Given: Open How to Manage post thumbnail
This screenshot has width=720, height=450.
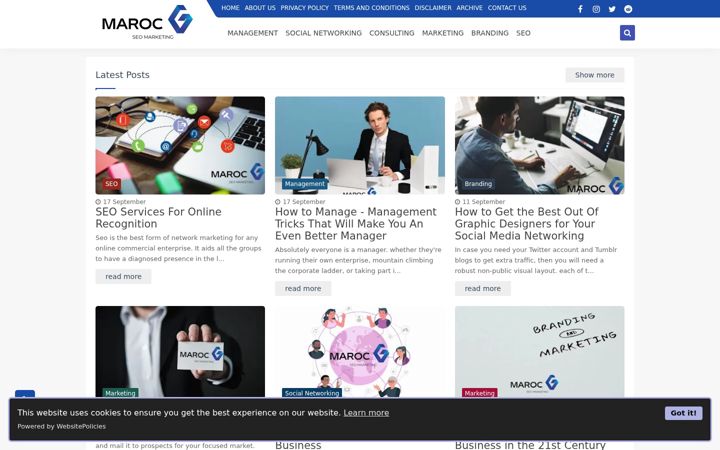Looking at the screenshot, I should [360, 145].
